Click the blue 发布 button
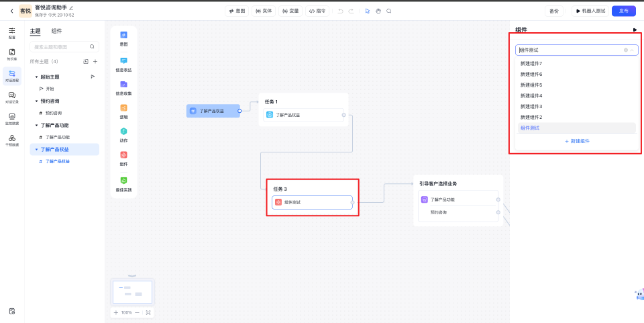 623,11
